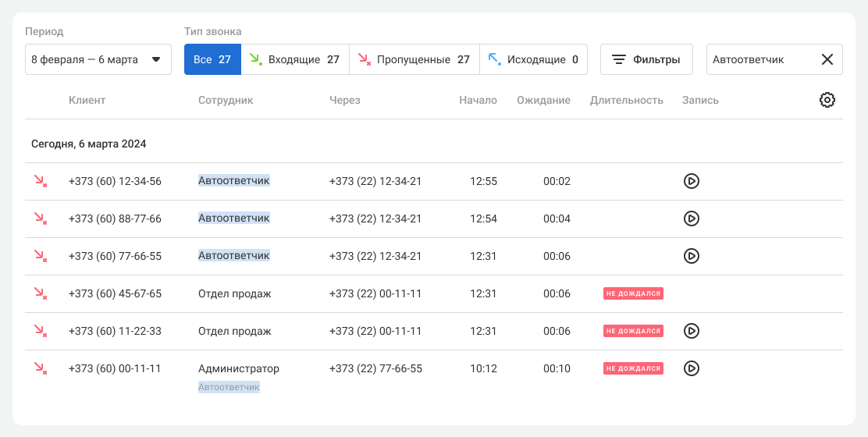Screen dimensions: 868x437
Task: Select the Все calls tab
Action: pos(212,59)
